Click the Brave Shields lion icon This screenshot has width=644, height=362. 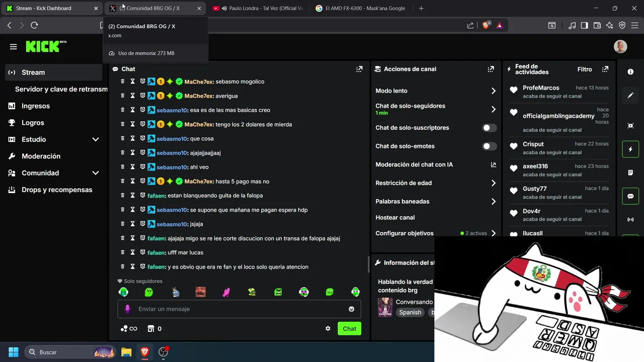486,25
